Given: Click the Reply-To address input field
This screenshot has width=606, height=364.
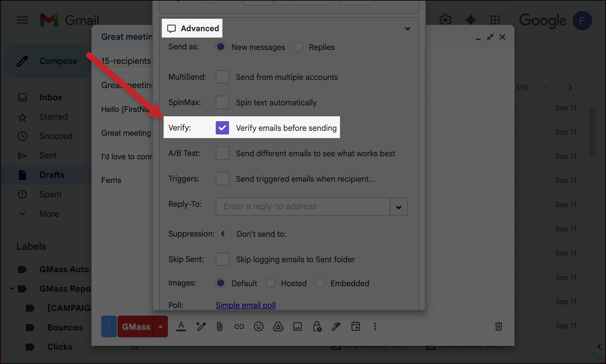Looking at the screenshot, I should 302,207.
